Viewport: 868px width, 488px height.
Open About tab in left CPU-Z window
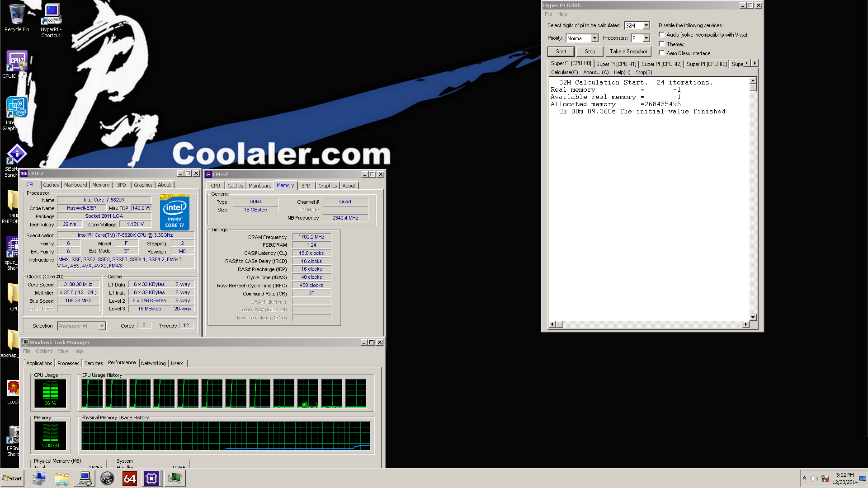pyautogui.click(x=165, y=185)
